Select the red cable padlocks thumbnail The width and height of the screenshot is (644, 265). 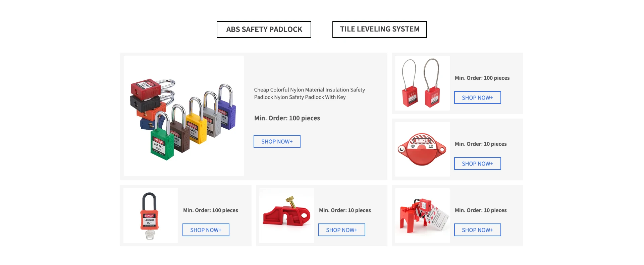422,83
